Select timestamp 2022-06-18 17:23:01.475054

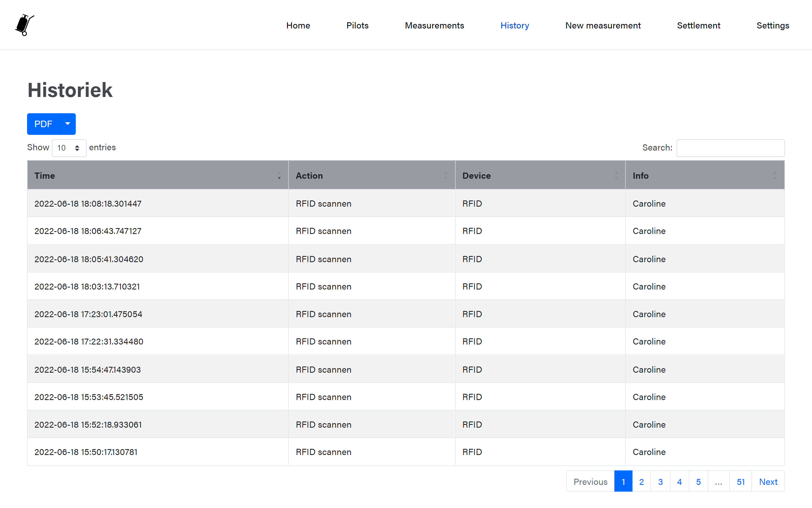88,314
